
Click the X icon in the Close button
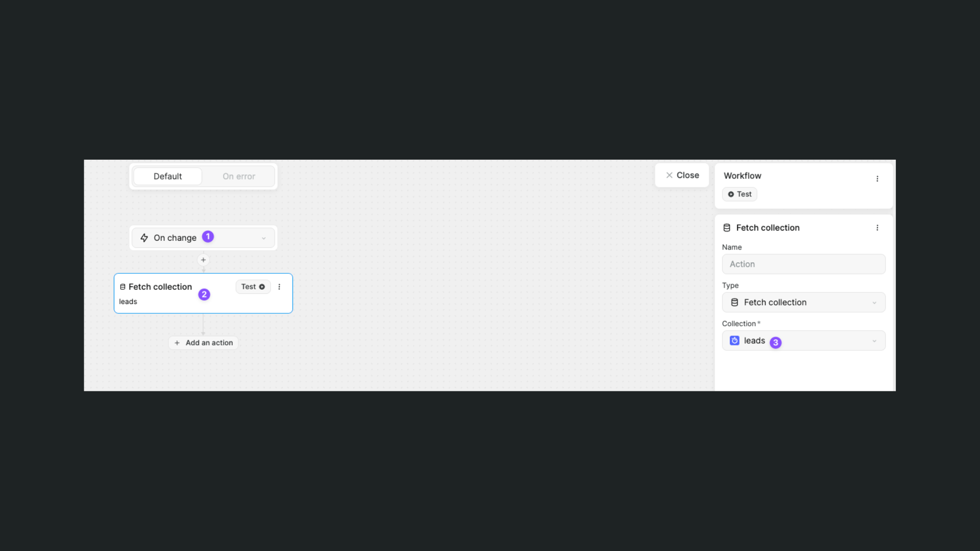click(670, 175)
